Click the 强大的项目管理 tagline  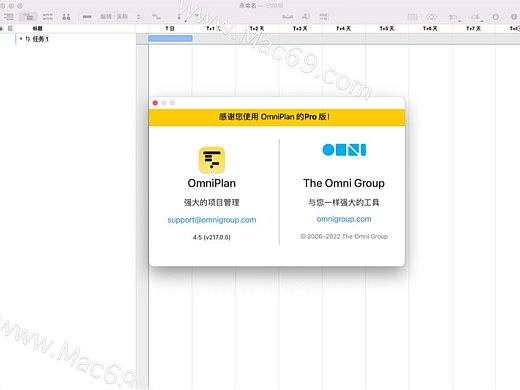point(212,202)
